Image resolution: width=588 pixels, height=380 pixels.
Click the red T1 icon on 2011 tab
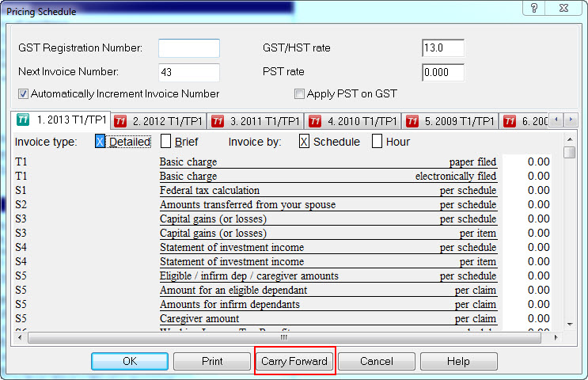[217, 121]
